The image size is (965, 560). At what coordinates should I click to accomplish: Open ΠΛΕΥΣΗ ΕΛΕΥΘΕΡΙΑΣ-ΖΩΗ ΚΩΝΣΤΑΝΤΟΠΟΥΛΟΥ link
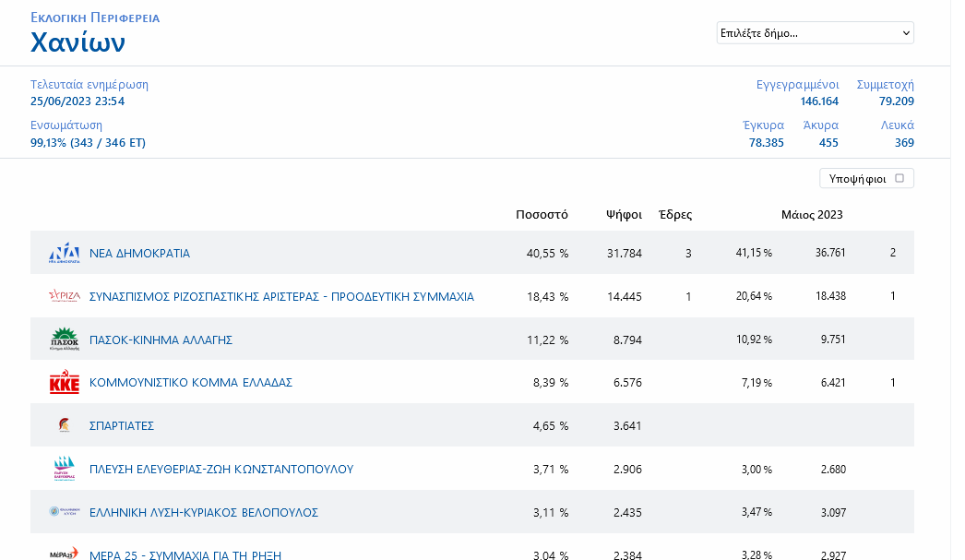[221, 470]
